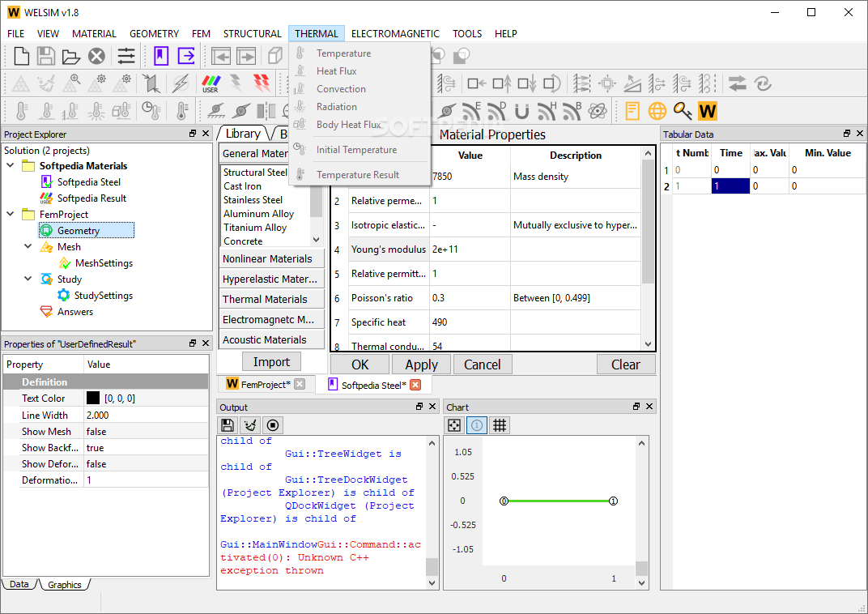Open the STRUCTURAL menu
The image size is (868, 614).
[x=253, y=34]
